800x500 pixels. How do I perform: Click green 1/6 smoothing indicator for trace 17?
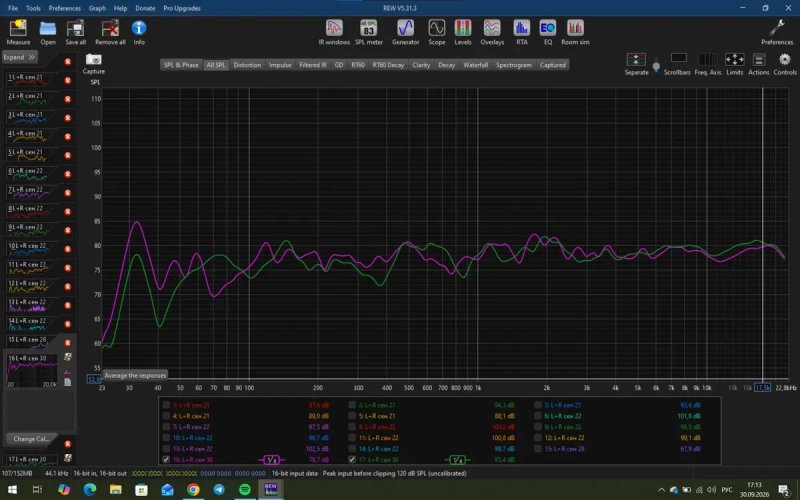click(x=457, y=460)
